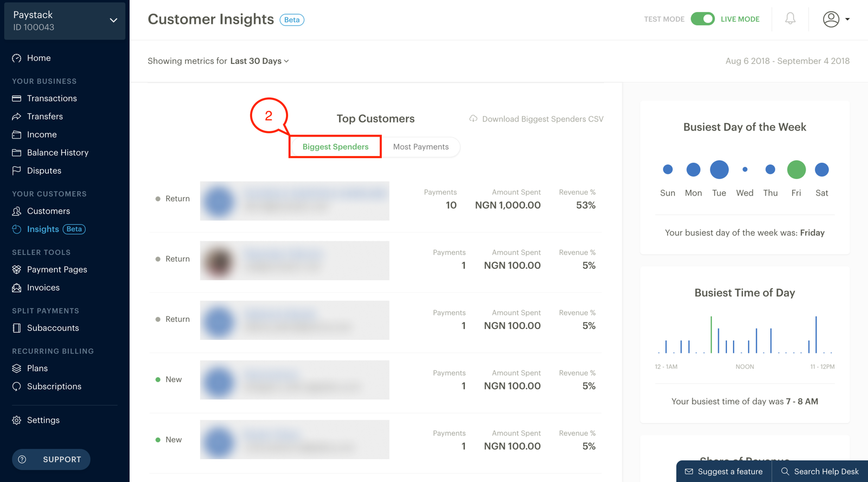Click the Support button

tap(51, 459)
